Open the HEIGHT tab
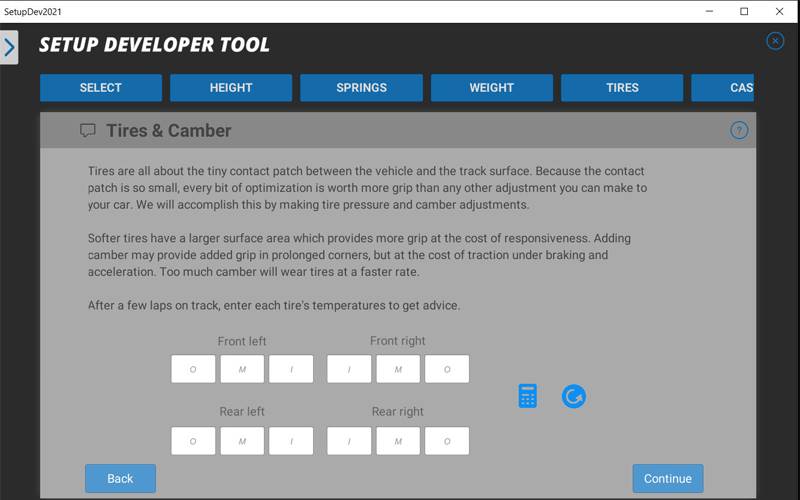The width and height of the screenshot is (800, 500). point(231,88)
